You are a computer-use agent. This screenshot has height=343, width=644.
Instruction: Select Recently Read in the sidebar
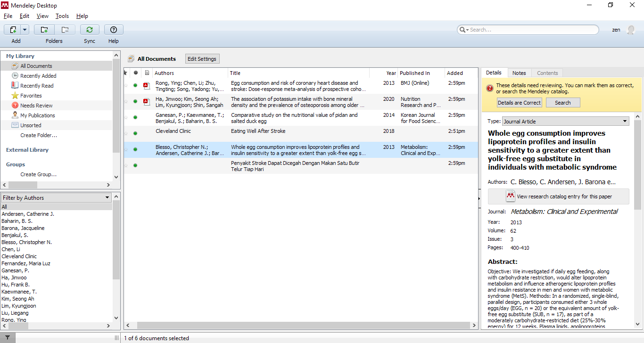37,86
